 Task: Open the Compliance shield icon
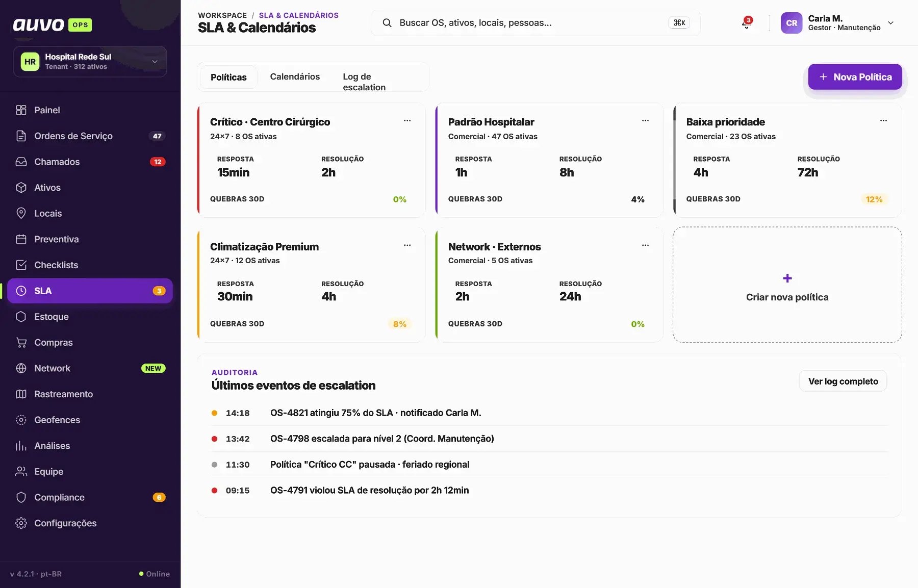click(21, 498)
